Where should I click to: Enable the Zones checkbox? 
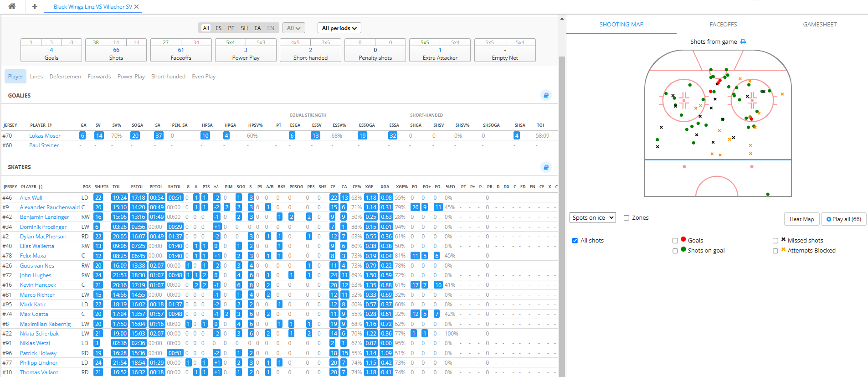click(627, 218)
